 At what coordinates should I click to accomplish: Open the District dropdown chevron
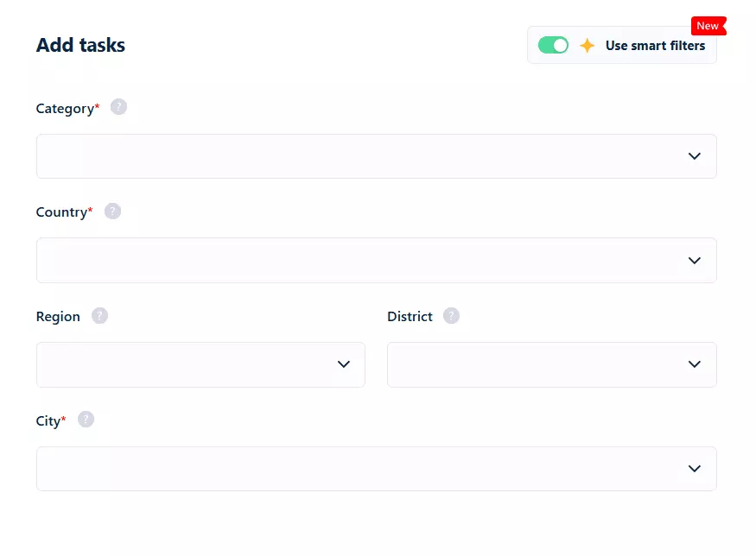point(694,364)
